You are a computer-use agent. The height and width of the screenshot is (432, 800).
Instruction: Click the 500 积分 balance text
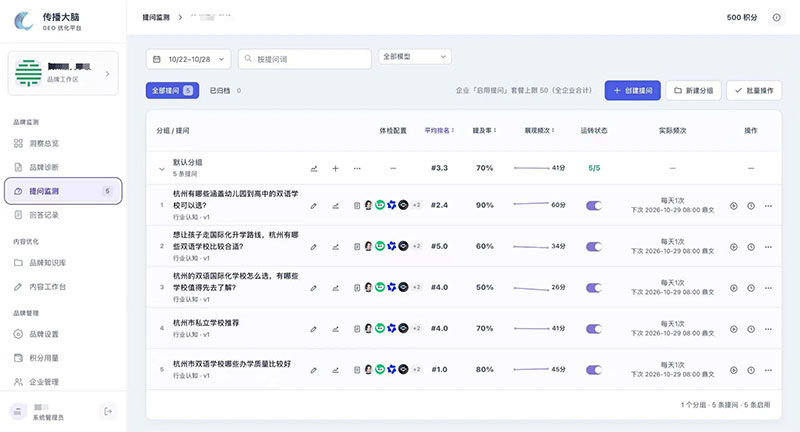(x=742, y=17)
